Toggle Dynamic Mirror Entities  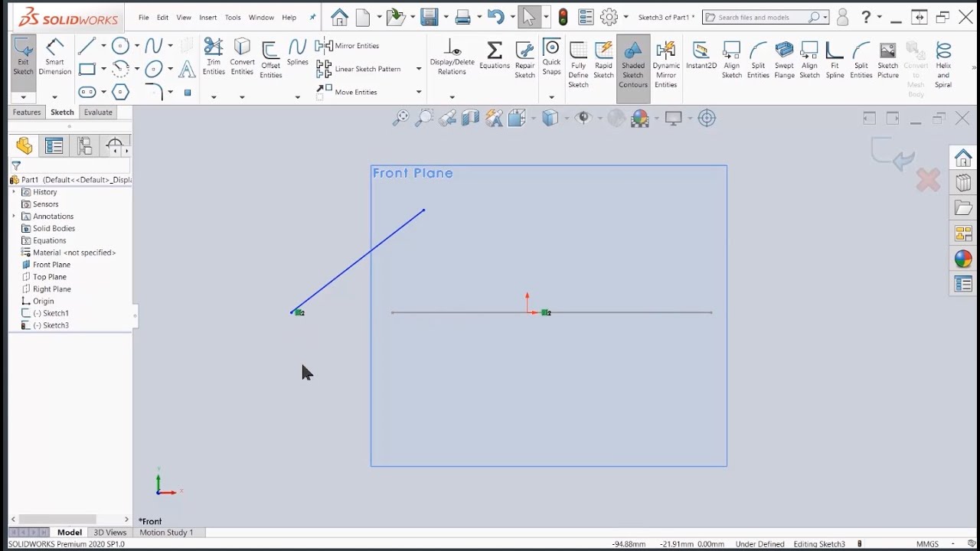[x=666, y=64]
